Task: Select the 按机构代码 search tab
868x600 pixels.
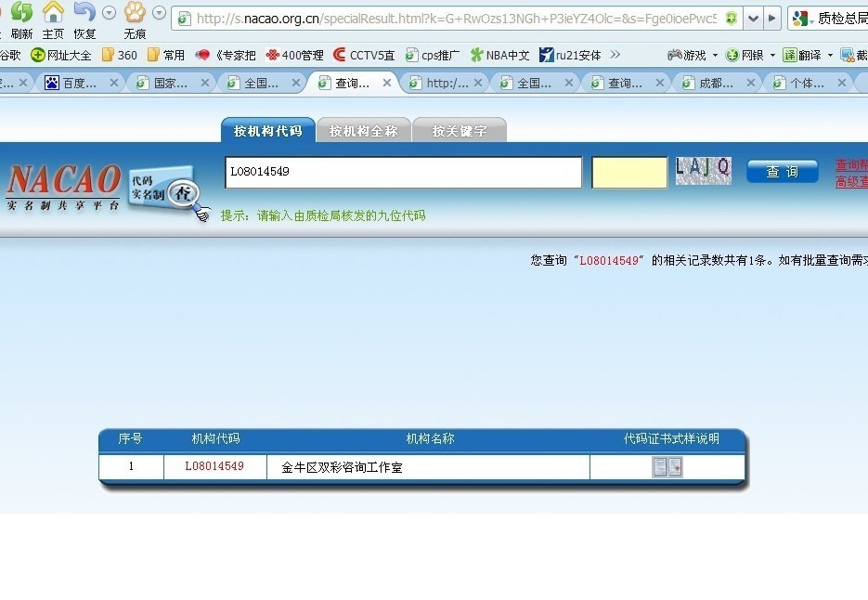Action: tap(268, 130)
